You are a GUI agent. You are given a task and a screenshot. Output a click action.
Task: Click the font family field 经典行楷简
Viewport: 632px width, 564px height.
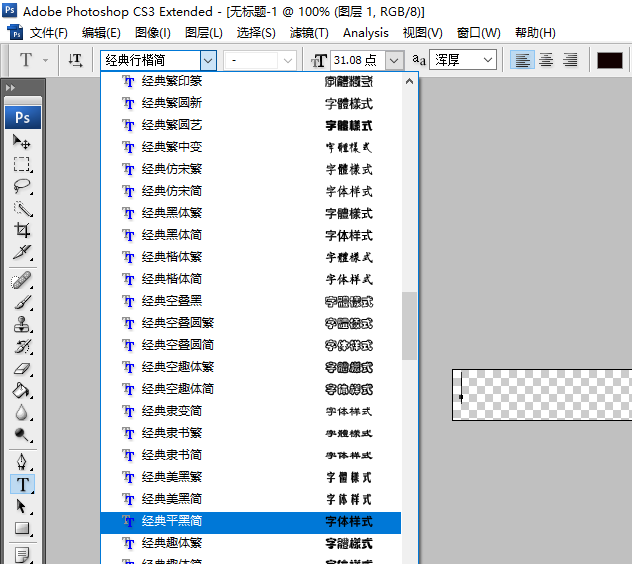(150, 60)
